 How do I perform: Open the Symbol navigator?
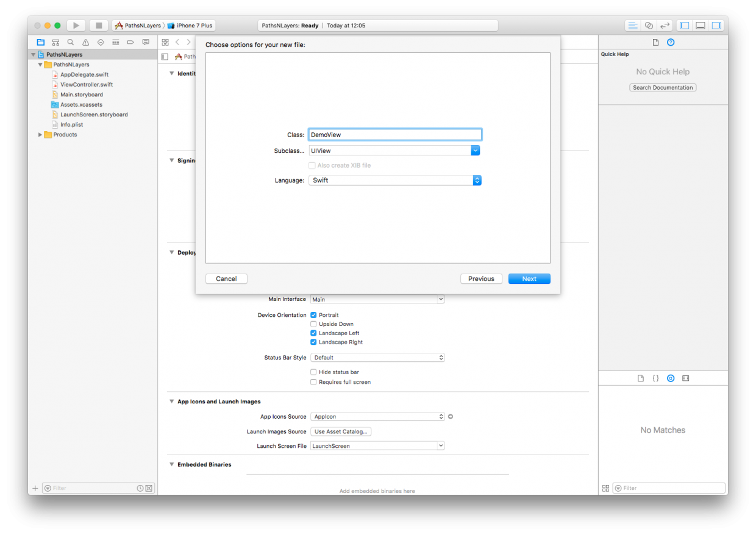tap(55, 42)
